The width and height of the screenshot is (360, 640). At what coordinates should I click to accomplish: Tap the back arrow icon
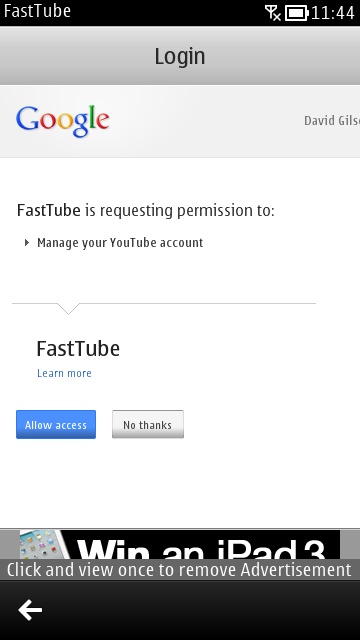[x=30, y=610]
